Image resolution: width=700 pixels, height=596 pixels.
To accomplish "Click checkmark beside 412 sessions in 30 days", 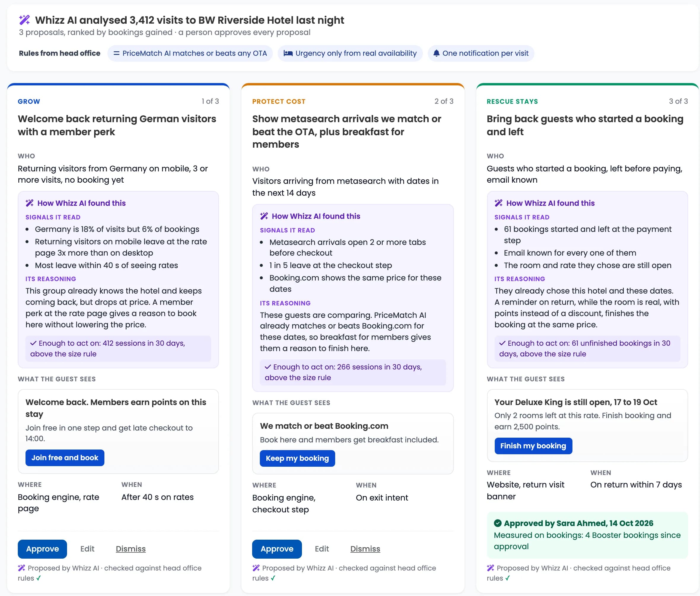I will 33,343.
